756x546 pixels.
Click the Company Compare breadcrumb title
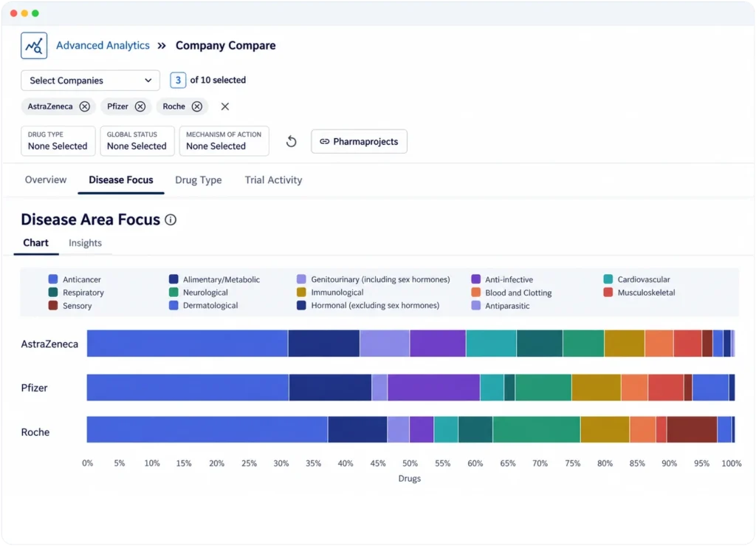coord(226,45)
